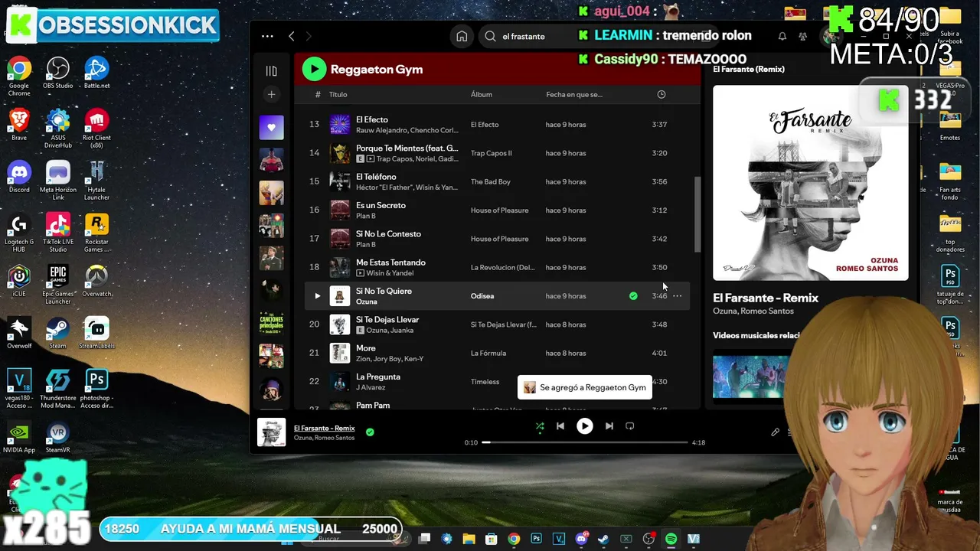Toggle liked check for El Farsante - Remix
This screenshot has width=980, height=551.
[x=370, y=432]
